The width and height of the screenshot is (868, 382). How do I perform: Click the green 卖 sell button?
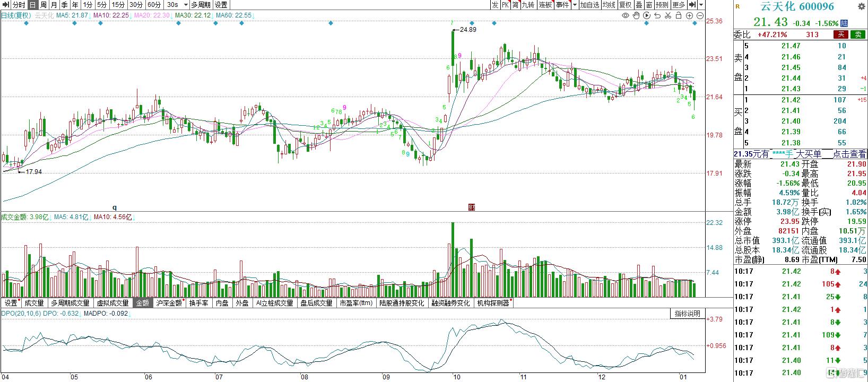pyautogui.click(x=858, y=34)
